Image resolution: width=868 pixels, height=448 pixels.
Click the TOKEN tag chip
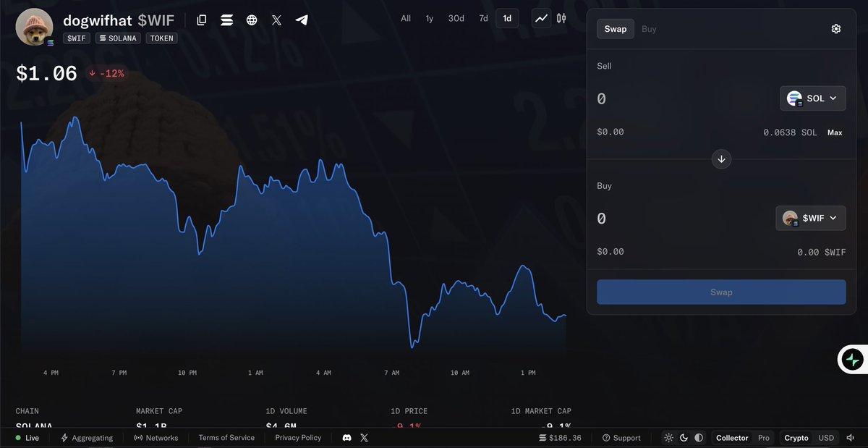[161, 38]
